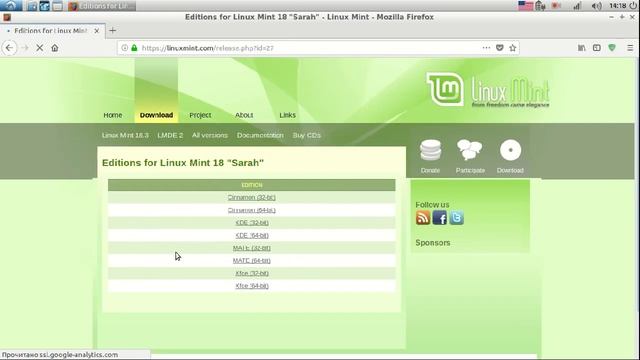Screen dimensions: 640x360
Task: Open Xfce (64-bit) edition link
Action: coord(252,286)
